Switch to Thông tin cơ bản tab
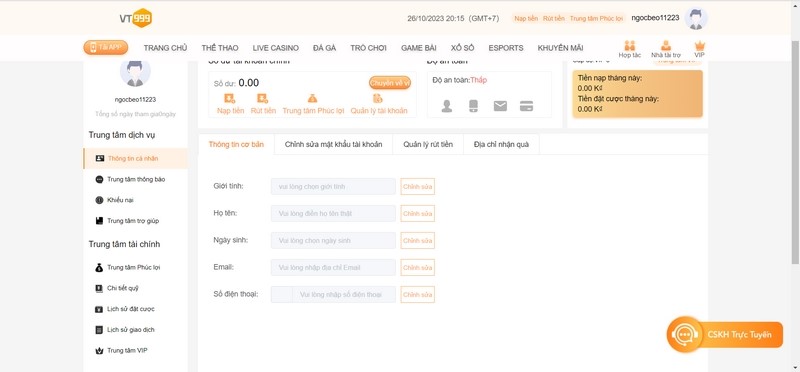Viewport: 800px width, 372px height. click(x=236, y=144)
